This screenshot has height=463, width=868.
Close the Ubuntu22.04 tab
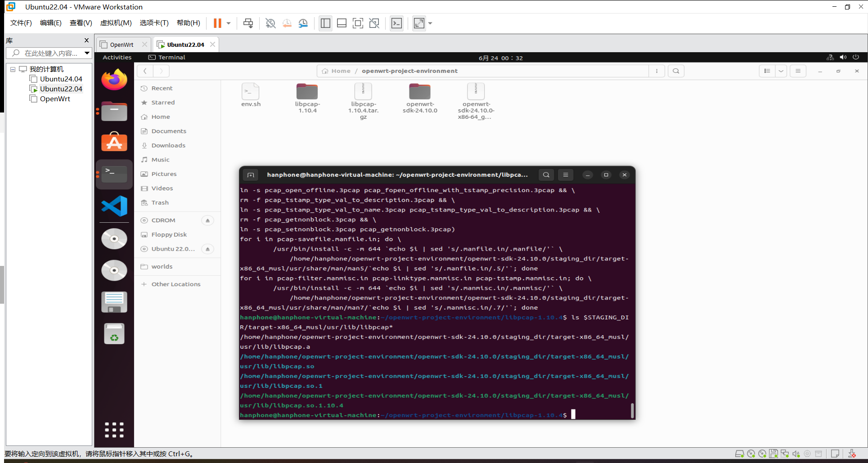(212, 44)
